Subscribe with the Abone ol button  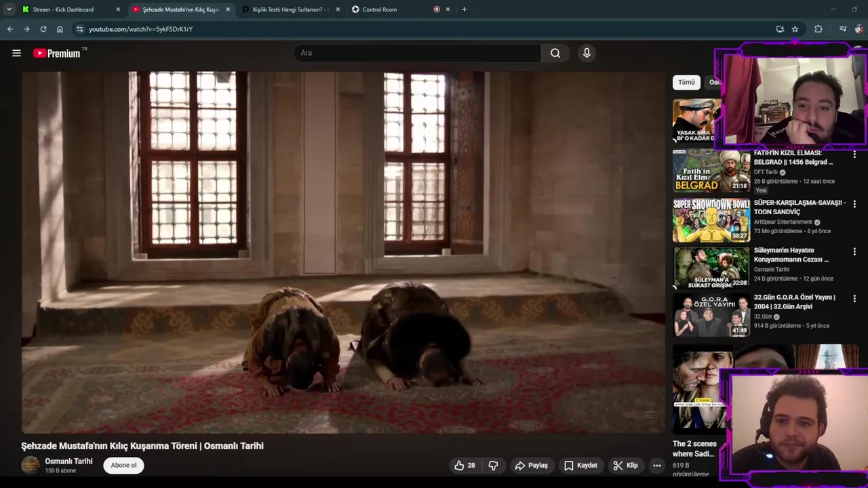point(123,465)
